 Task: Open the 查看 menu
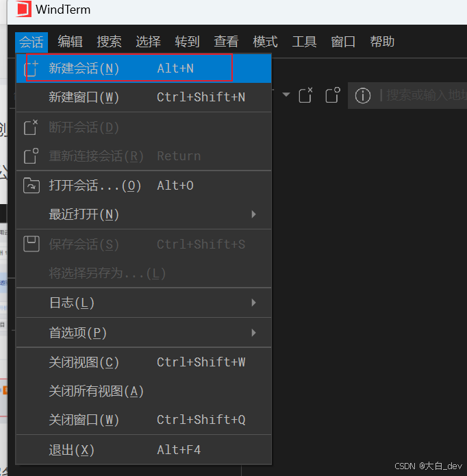click(x=226, y=42)
